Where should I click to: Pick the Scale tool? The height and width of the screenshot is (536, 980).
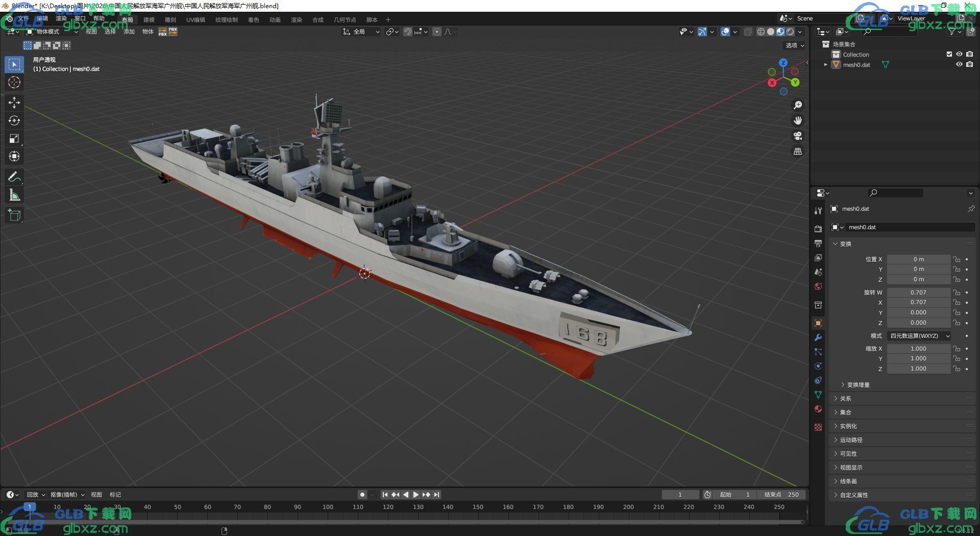tap(14, 138)
